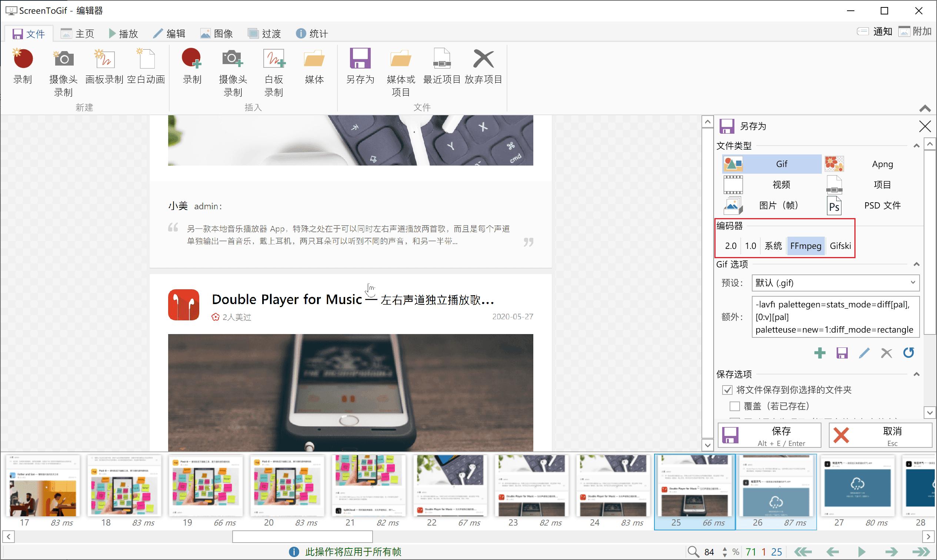Screen dimensions: 937x560
Task: Reset preset parameters with circular arrow icon
Action: [909, 353]
